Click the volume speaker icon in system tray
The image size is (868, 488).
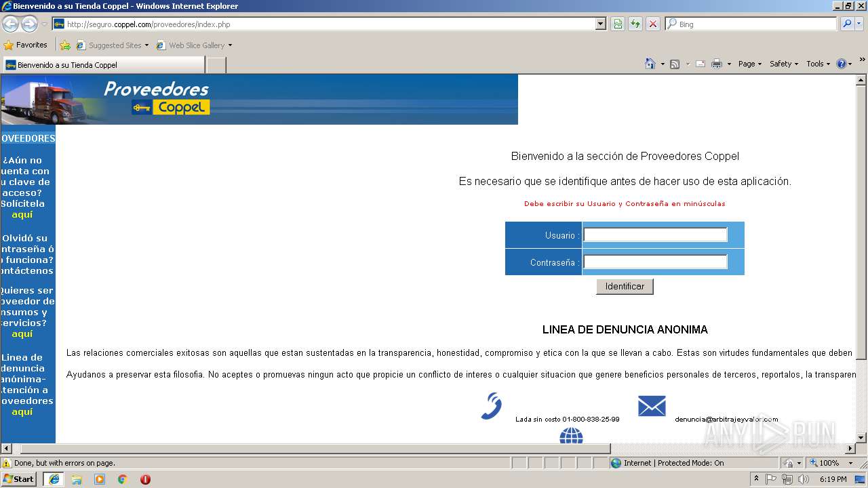pos(804,479)
